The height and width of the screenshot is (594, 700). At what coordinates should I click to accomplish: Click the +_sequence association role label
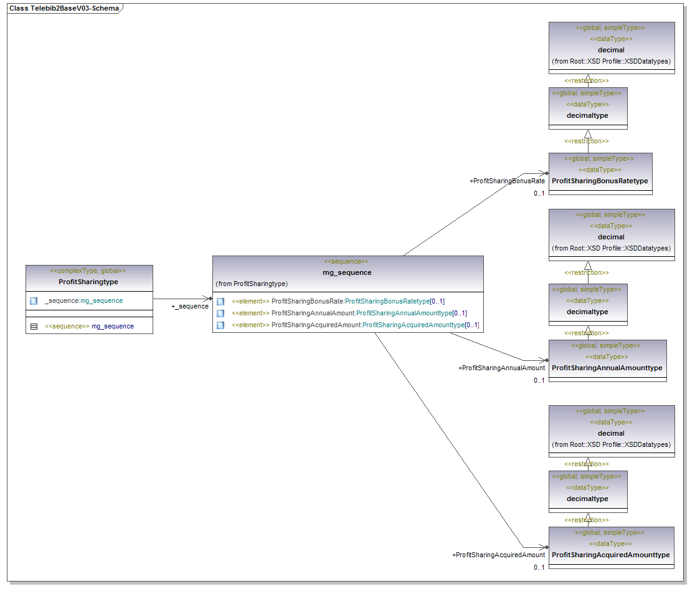pos(190,307)
